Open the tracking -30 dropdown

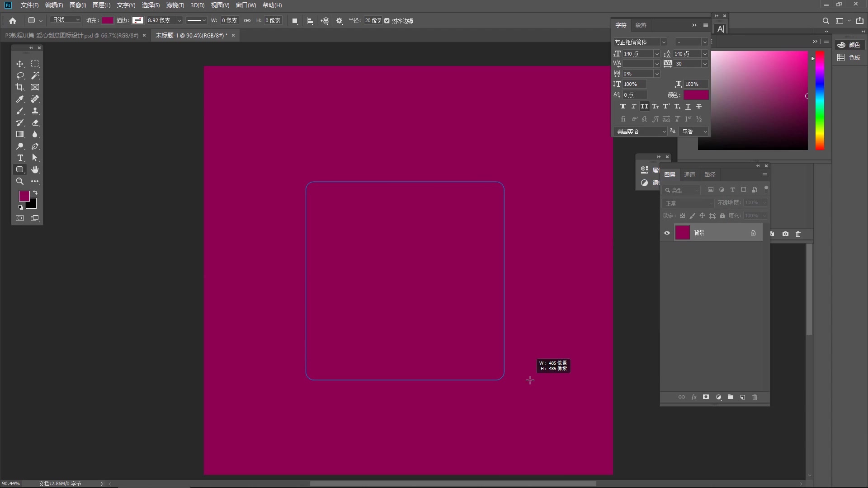(704, 64)
